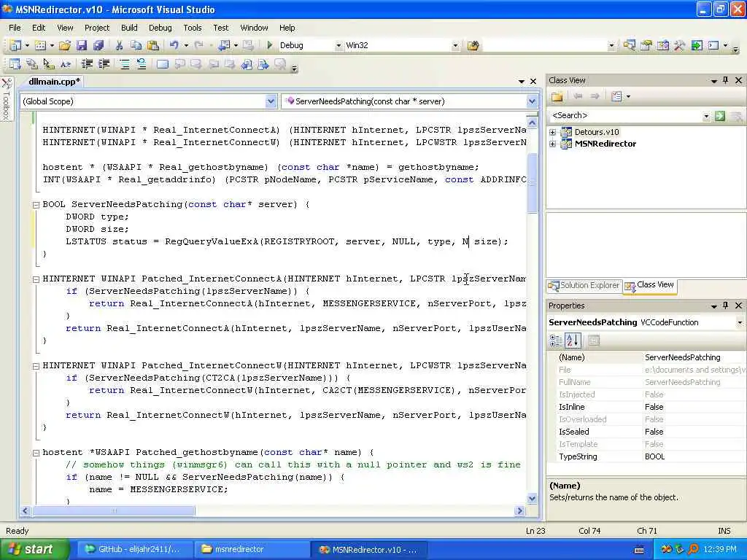Decrease line indent via toolbar icon
The image size is (747, 560).
[88, 64]
